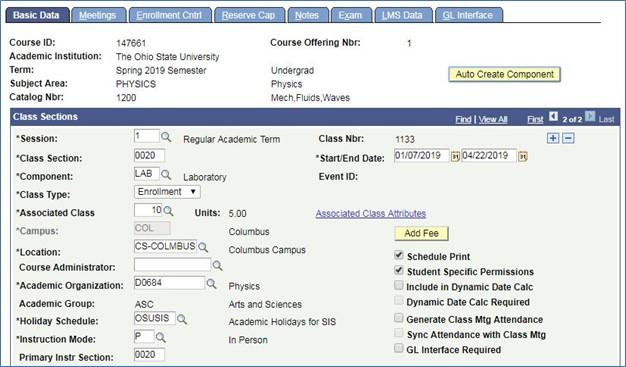
Task: Uncheck Student Specific Permissions
Action: (398, 270)
